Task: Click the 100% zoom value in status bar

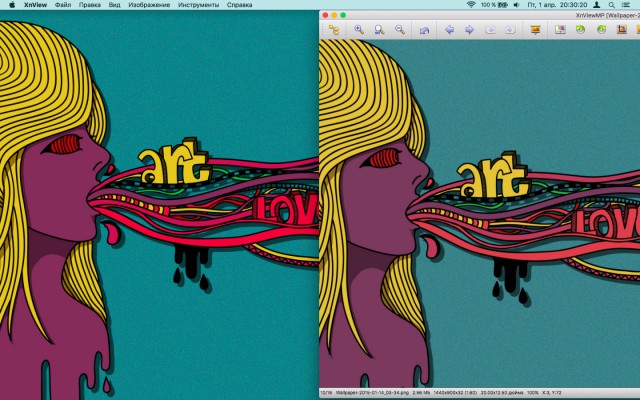Action: pyautogui.click(x=533, y=393)
